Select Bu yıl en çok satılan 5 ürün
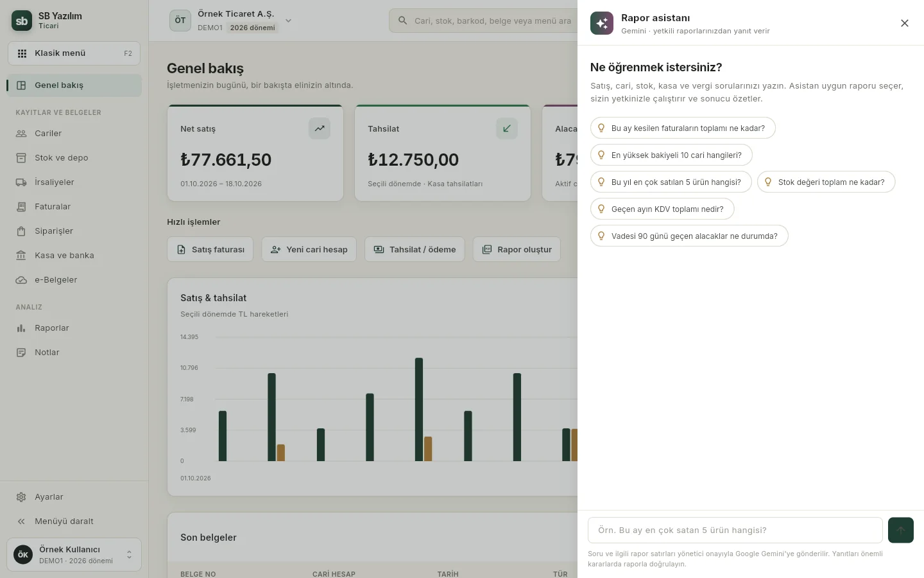The image size is (924, 578). pos(671,182)
